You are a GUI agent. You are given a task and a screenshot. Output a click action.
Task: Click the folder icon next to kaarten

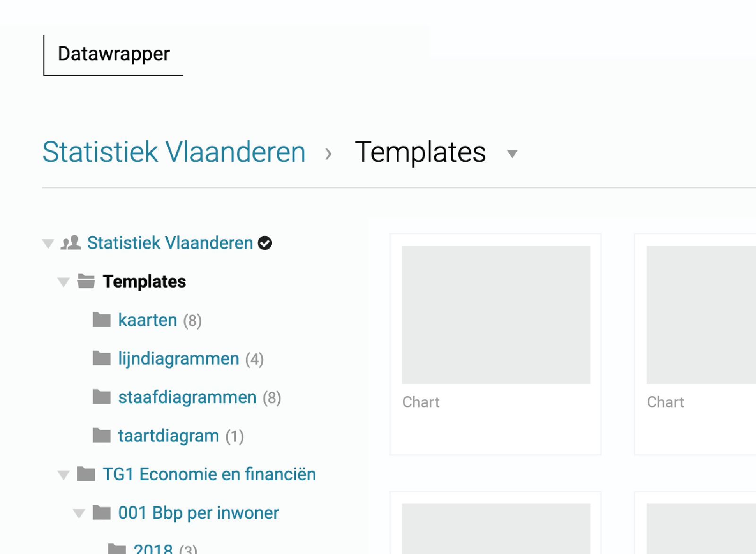click(x=101, y=320)
